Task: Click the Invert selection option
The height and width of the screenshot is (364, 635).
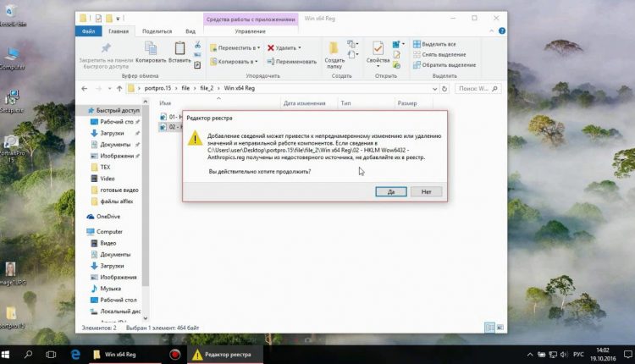Action: pyautogui.click(x=444, y=65)
